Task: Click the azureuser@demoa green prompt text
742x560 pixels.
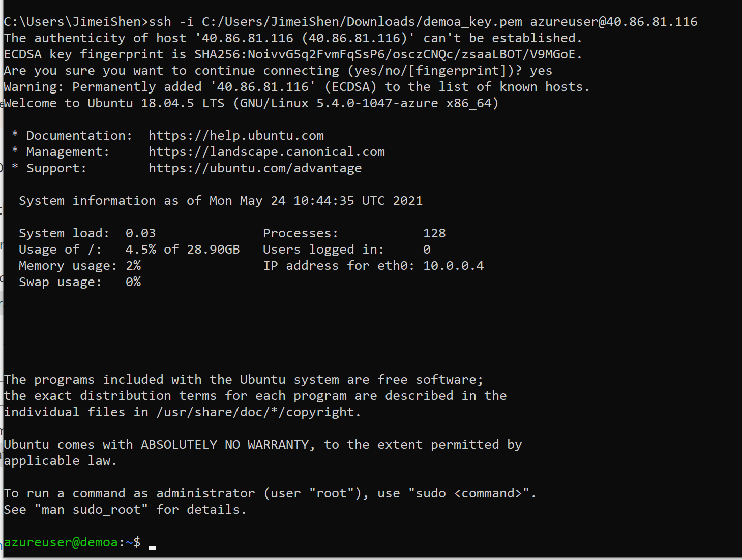Action: click(61, 542)
